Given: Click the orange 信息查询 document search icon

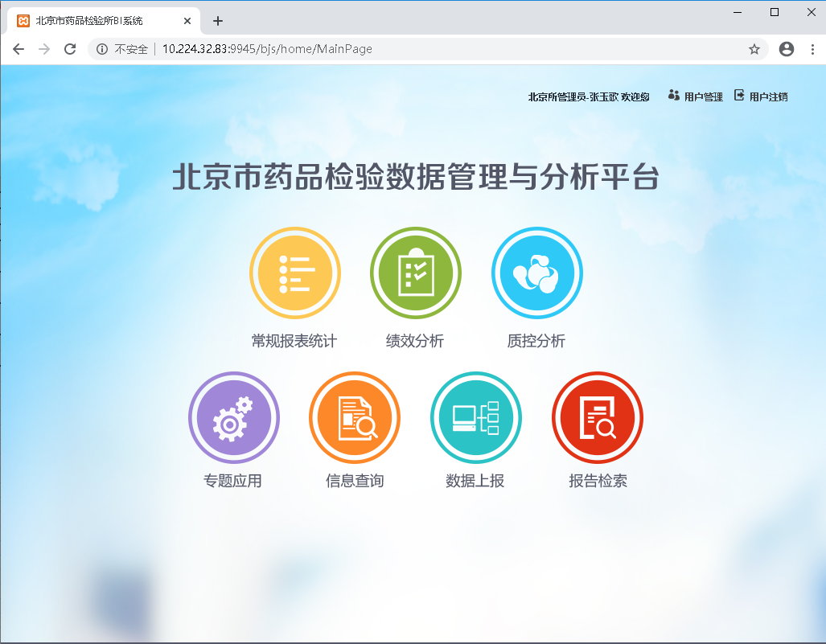Looking at the screenshot, I should pos(355,417).
